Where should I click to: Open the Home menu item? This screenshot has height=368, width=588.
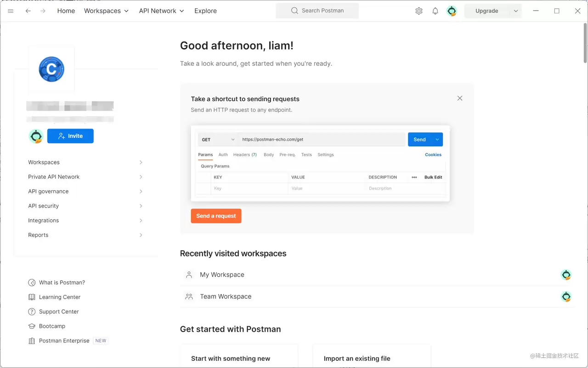pyautogui.click(x=66, y=11)
